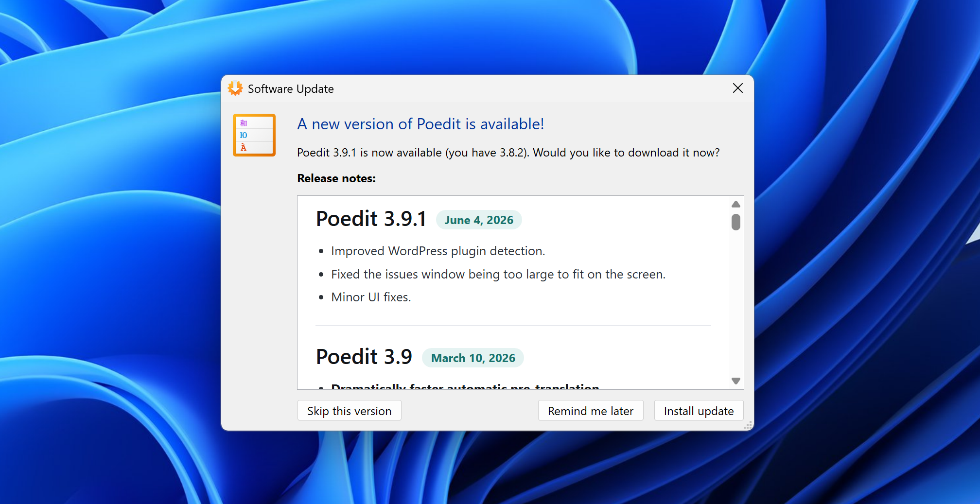The image size is (980, 504).
Task: Click the Poedit app icon in dialog
Action: 254,135
